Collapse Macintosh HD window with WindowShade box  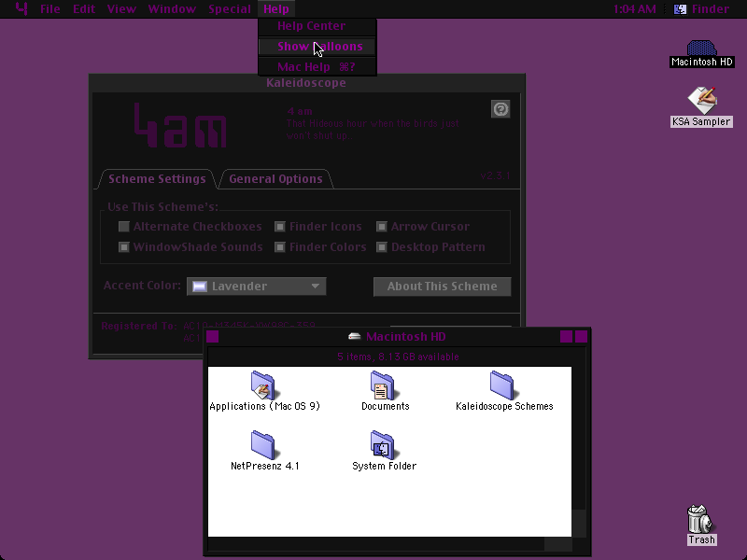click(581, 337)
